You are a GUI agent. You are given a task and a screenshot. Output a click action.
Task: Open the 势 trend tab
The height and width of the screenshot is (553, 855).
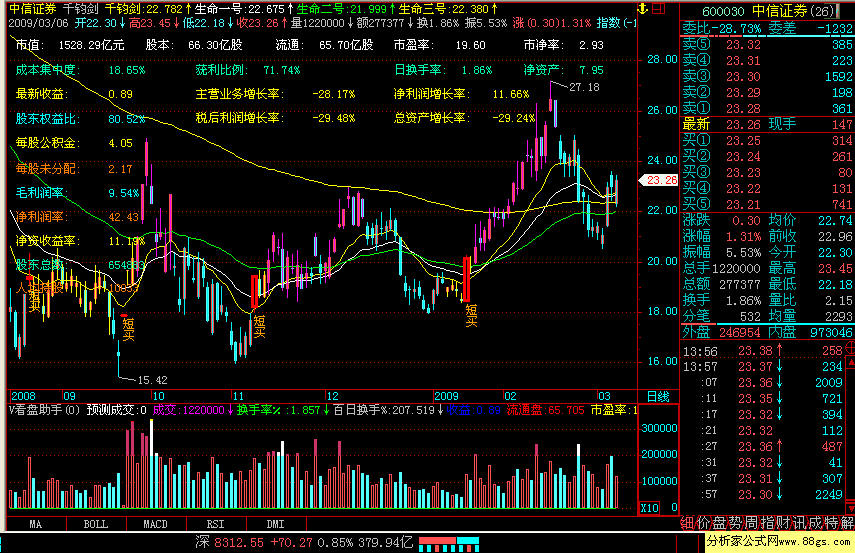click(x=735, y=523)
